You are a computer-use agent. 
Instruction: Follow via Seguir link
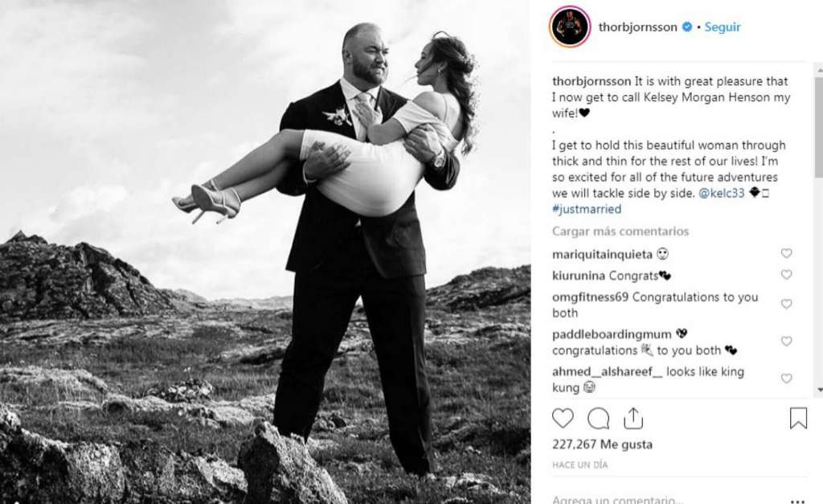point(723,27)
